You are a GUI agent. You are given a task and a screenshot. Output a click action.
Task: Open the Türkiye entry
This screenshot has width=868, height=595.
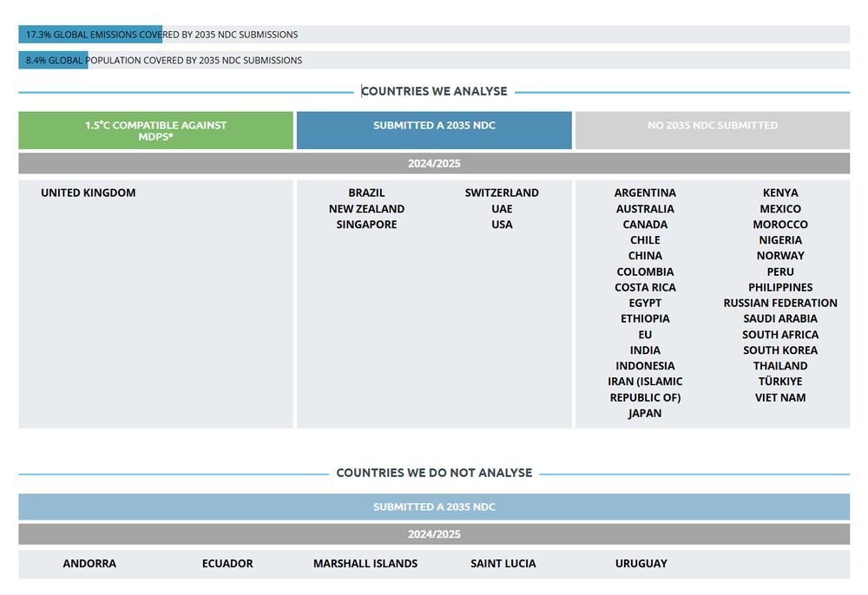(x=780, y=381)
